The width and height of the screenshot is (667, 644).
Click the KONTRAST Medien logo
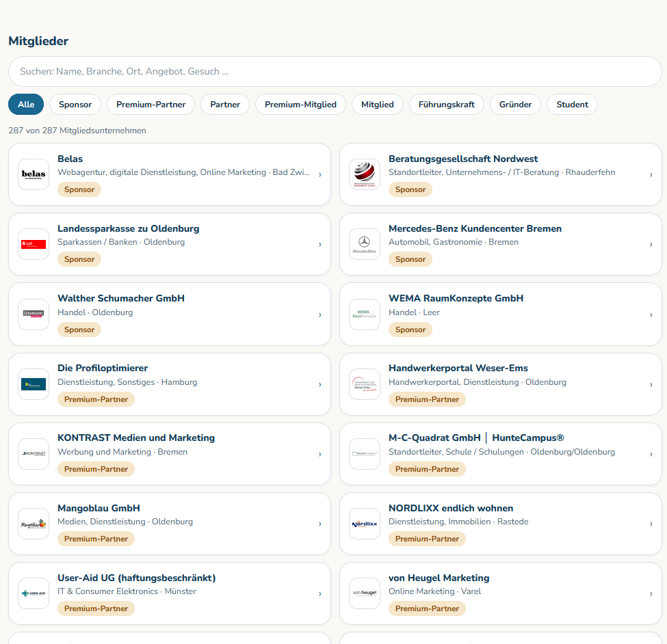[34, 454]
